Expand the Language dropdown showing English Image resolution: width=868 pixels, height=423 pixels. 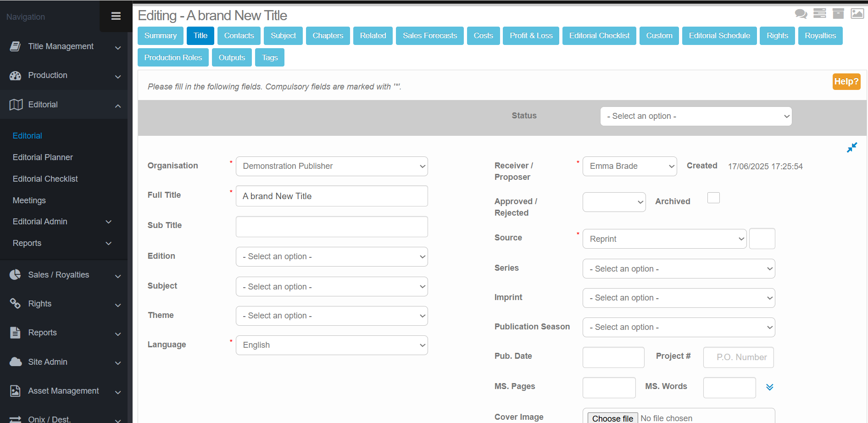pyautogui.click(x=331, y=345)
